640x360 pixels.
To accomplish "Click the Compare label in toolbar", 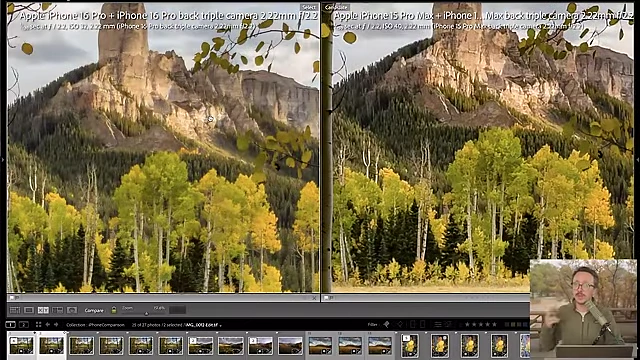I will pos(94,311).
